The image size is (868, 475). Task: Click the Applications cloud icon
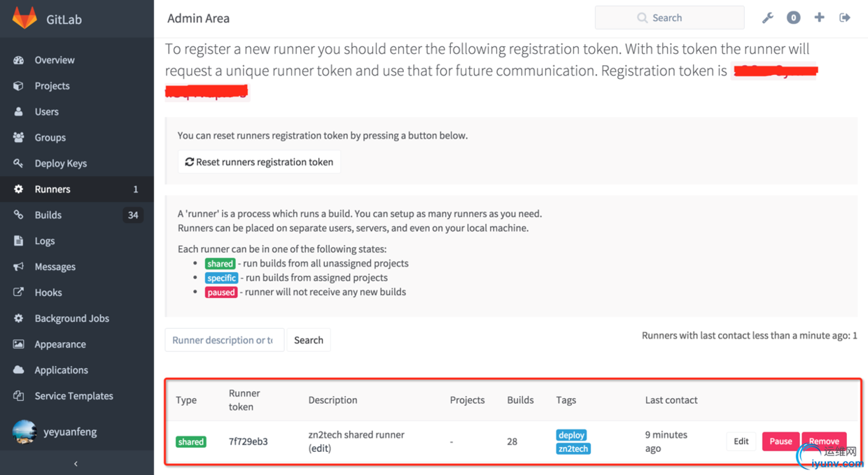click(19, 370)
